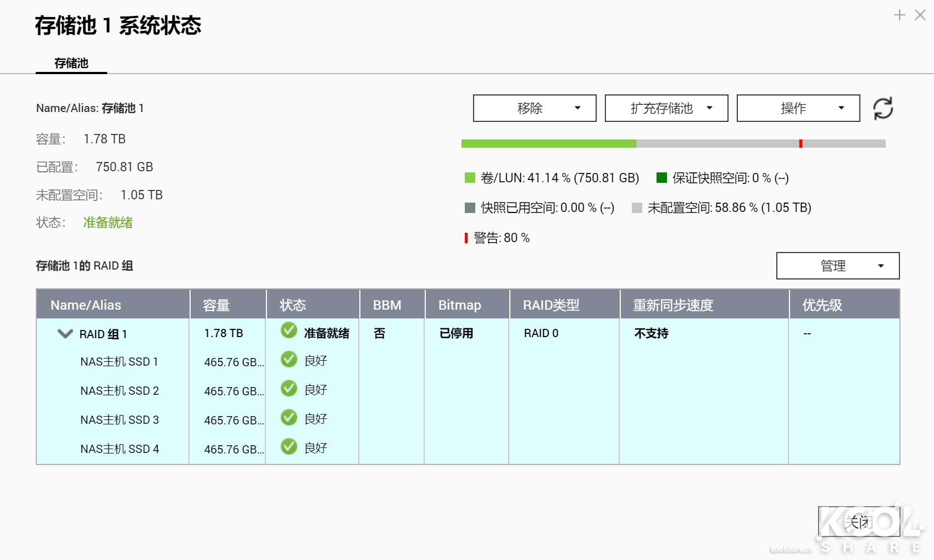Collapse the RAID 组 1 entry
The width and height of the screenshot is (934, 560).
click(64, 333)
